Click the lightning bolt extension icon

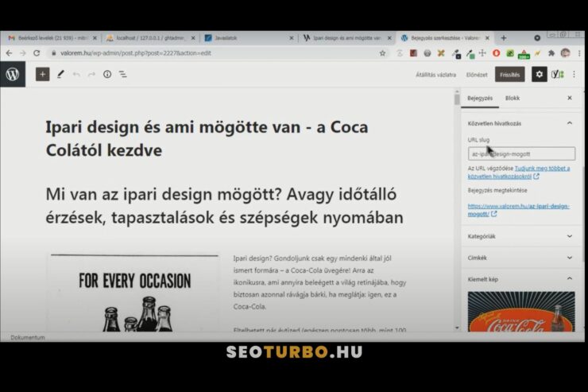538,53
